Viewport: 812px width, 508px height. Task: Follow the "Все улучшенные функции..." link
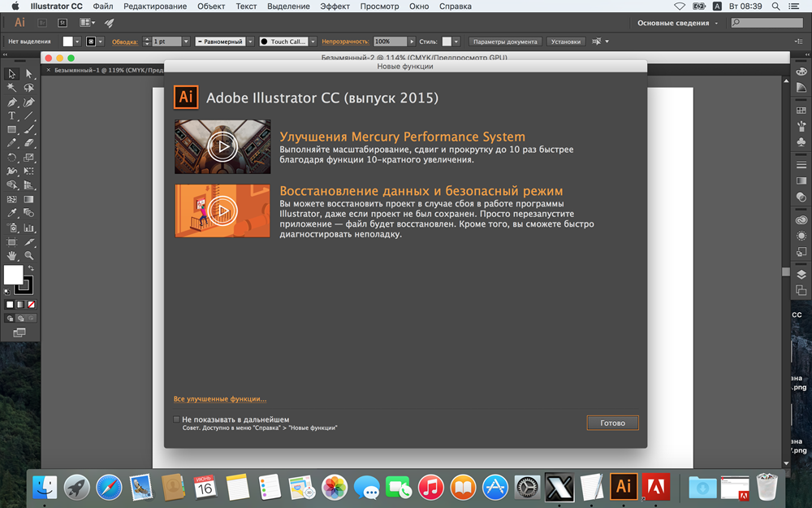220,399
